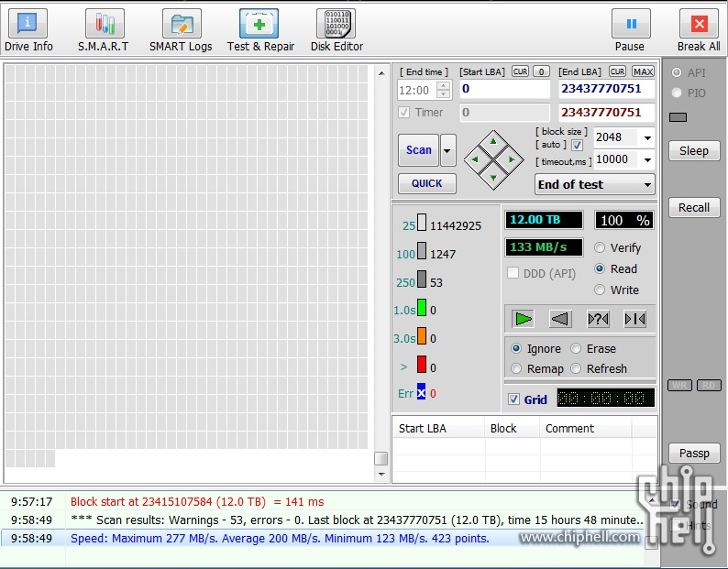Click the CUR button for End LBA
Image resolution: width=728 pixels, height=569 pixels.
[x=617, y=71]
